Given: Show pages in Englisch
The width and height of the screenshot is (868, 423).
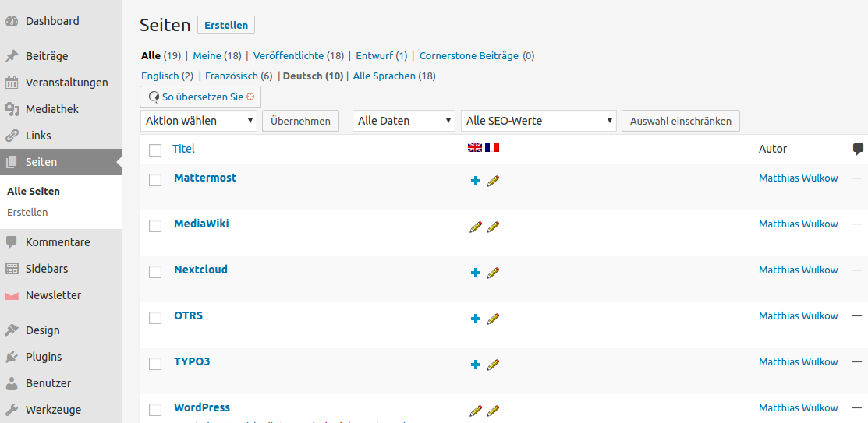Looking at the screenshot, I should tap(160, 76).
